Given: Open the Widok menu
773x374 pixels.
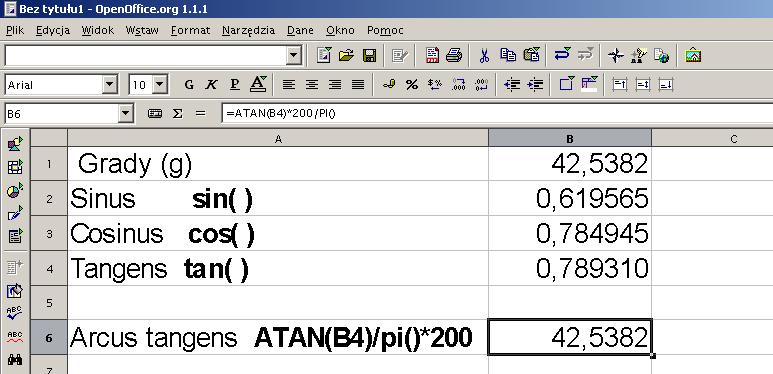Looking at the screenshot, I should point(98,31).
